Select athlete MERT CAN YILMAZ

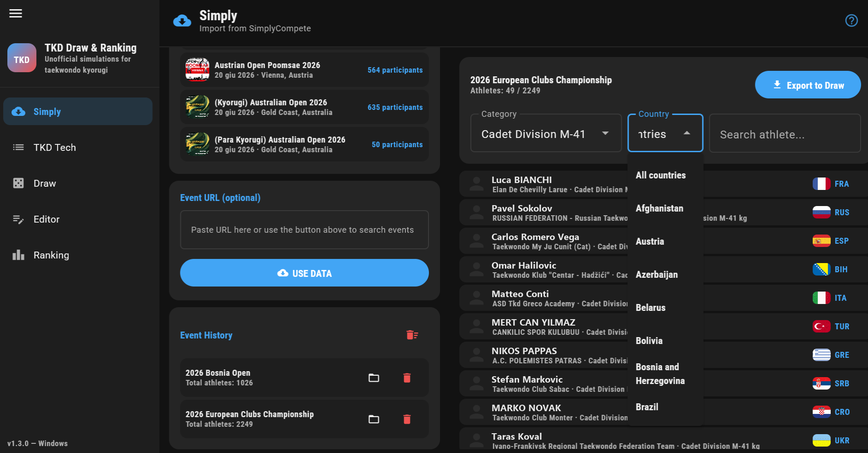pos(664,327)
